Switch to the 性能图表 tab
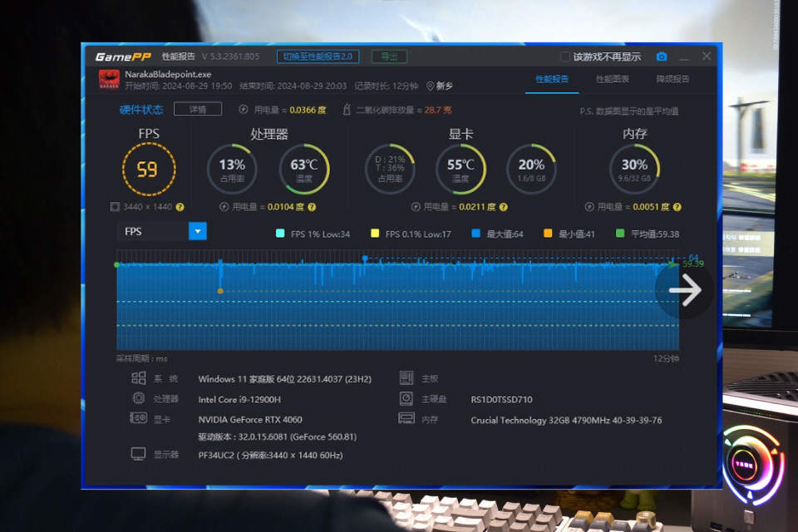The width and height of the screenshot is (798, 532). click(613, 79)
